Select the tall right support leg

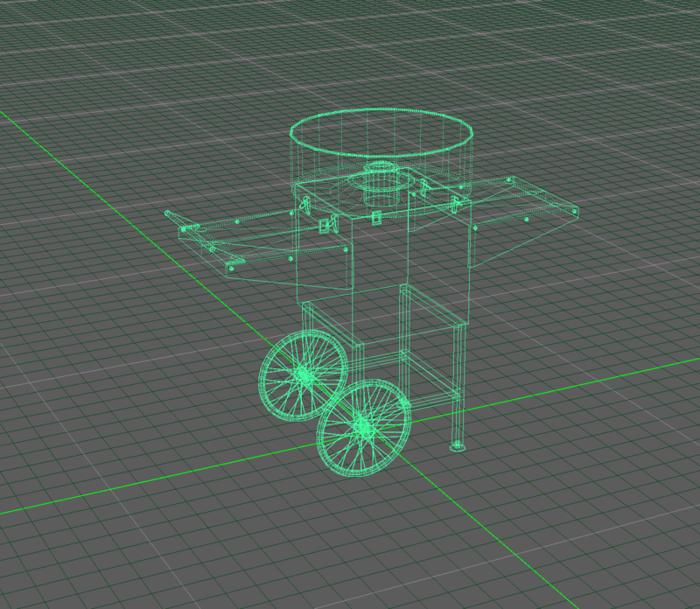458,385
